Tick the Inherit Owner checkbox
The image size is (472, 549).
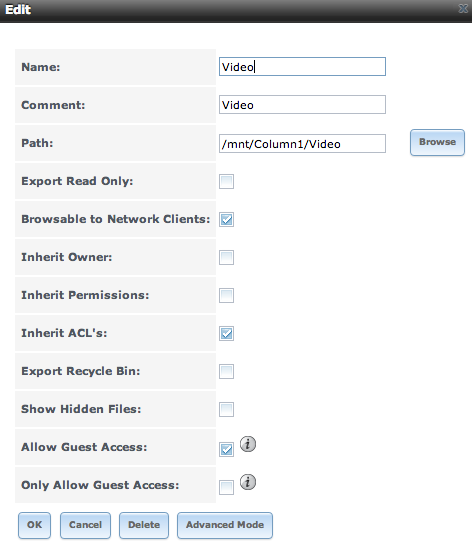click(x=227, y=257)
